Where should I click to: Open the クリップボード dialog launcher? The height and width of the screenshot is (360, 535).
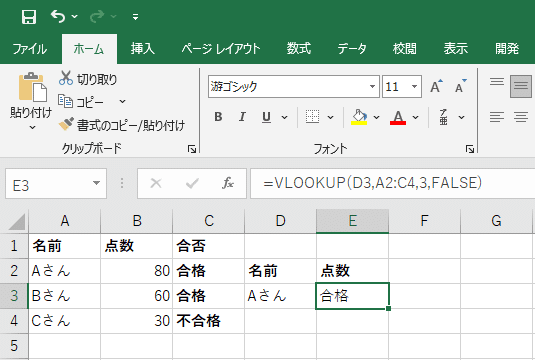pyautogui.click(x=192, y=149)
